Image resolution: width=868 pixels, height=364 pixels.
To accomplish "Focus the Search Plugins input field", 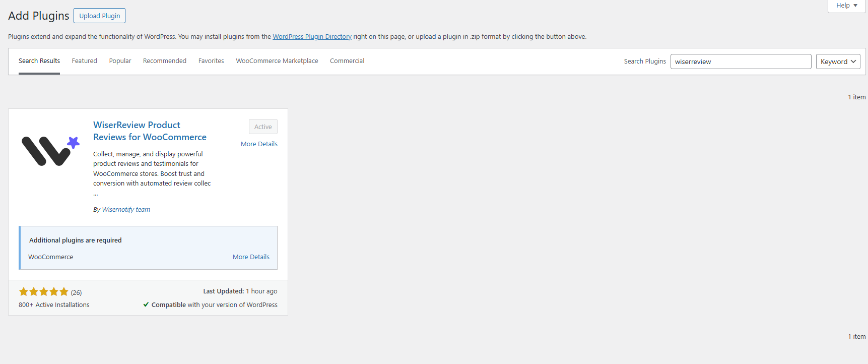I will [x=741, y=62].
